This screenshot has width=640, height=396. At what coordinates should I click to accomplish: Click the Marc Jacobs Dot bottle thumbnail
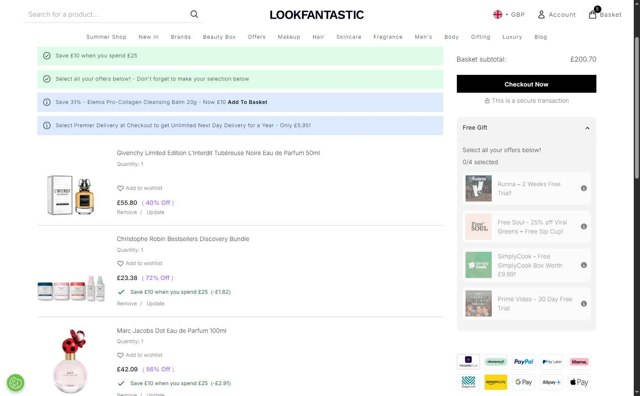(x=71, y=360)
